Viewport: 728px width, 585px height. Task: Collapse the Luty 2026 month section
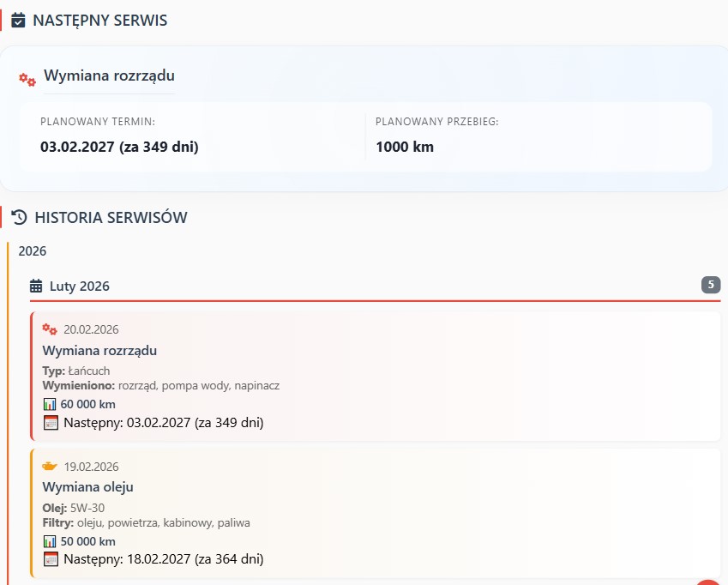[80, 286]
